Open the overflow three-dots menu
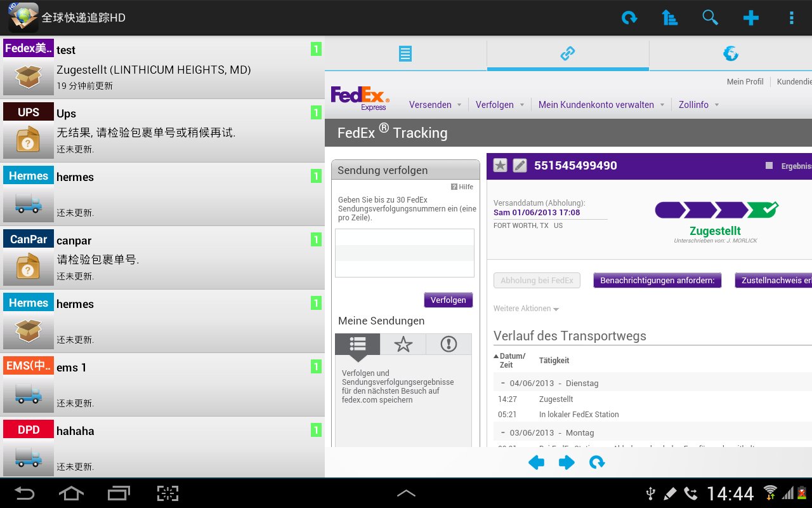The height and width of the screenshot is (508, 812). (791, 18)
